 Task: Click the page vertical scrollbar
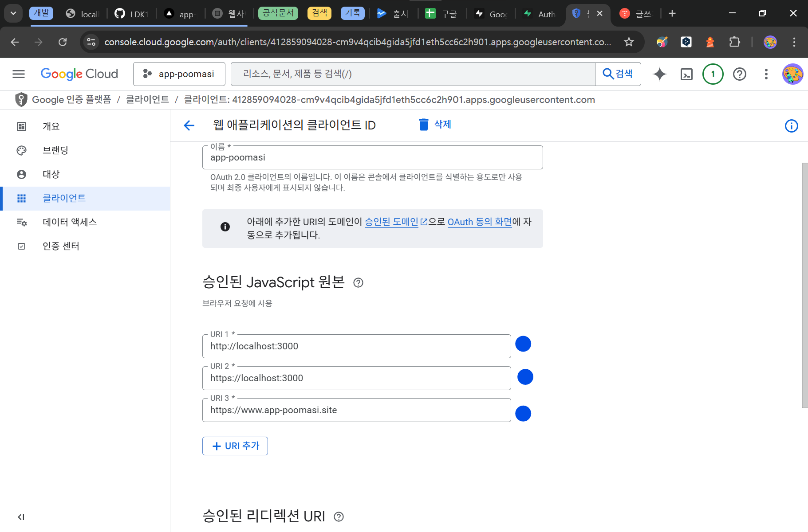point(805,285)
